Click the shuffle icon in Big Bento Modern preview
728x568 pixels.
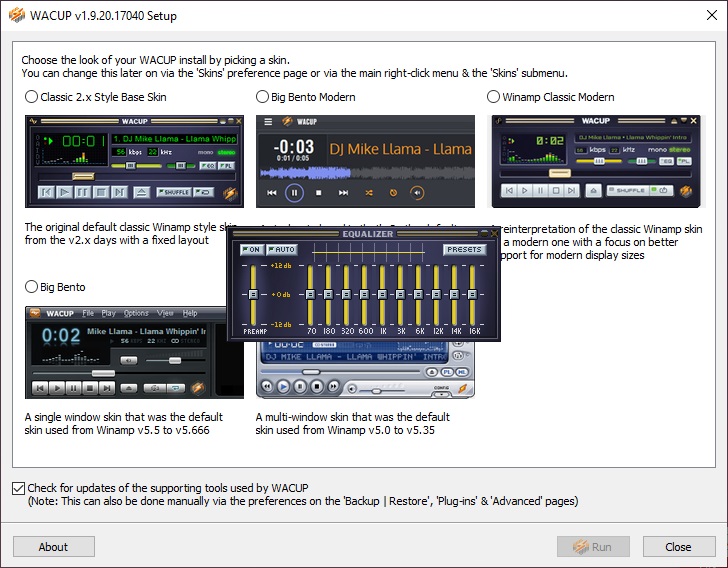point(368,192)
